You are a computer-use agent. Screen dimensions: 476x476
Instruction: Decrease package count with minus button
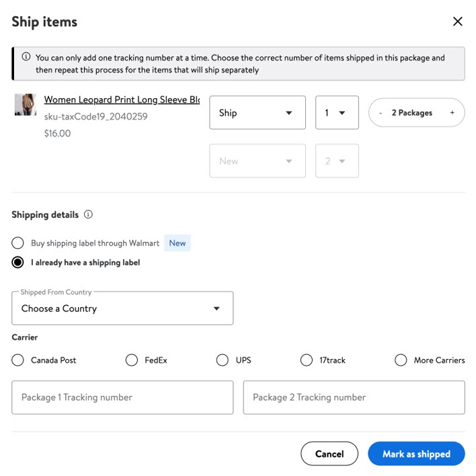coord(381,113)
